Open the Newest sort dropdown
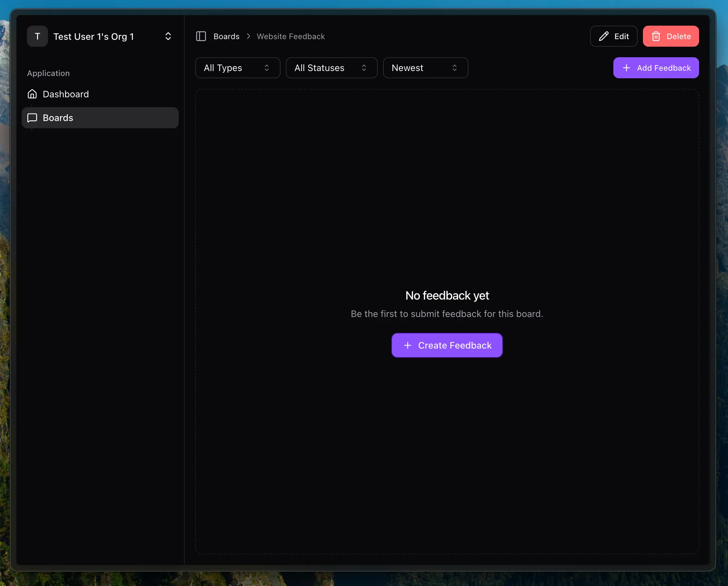Image resolution: width=728 pixels, height=586 pixels. click(x=425, y=68)
